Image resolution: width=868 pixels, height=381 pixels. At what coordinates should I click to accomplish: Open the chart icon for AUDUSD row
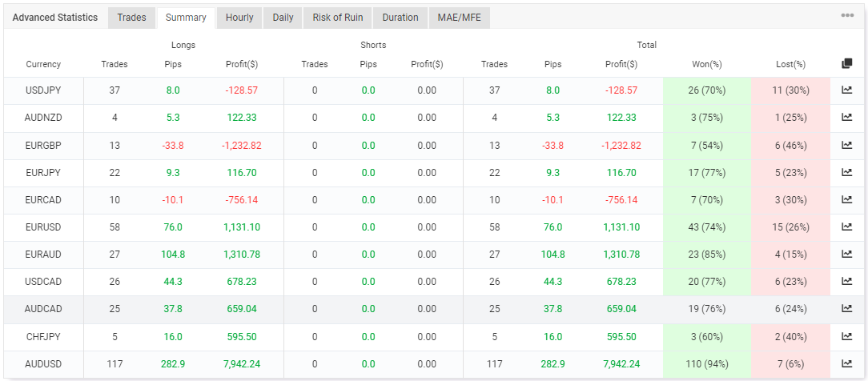[x=846, y=363]
